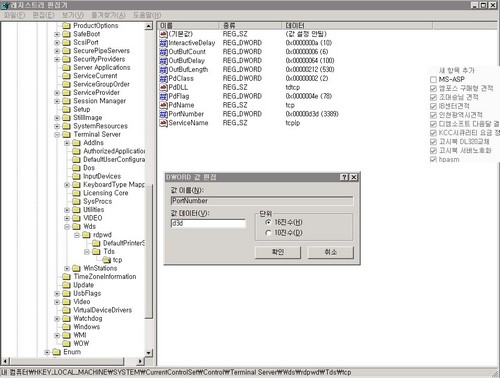Collapse the rdpwd tree node
Image resolution: width=500 pixels, height=378 pixels.
coord(77,235)
